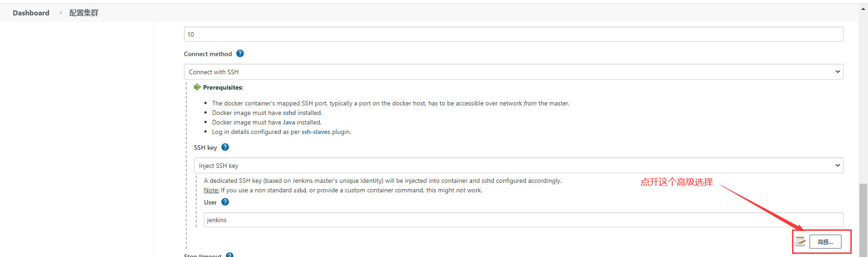
Task: Click the scrollbar up arrow
Action: (863, 9)
